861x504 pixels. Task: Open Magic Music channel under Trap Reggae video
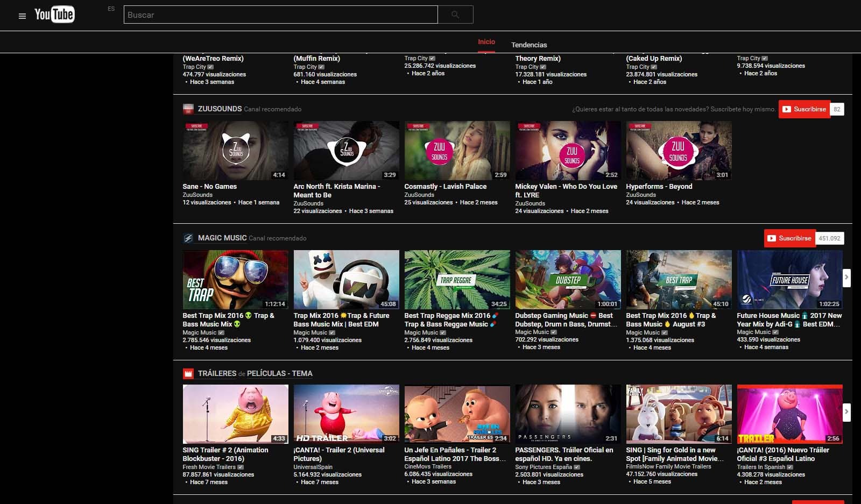421,332
